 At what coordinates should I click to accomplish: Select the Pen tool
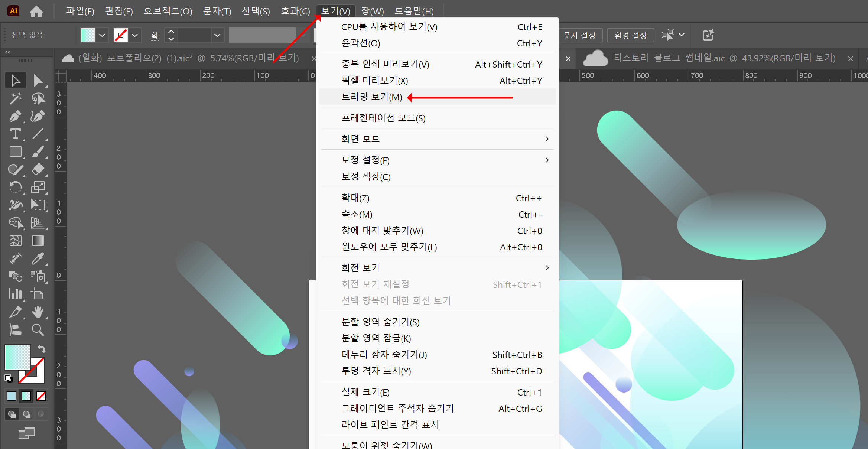click(x=16, y=116)
